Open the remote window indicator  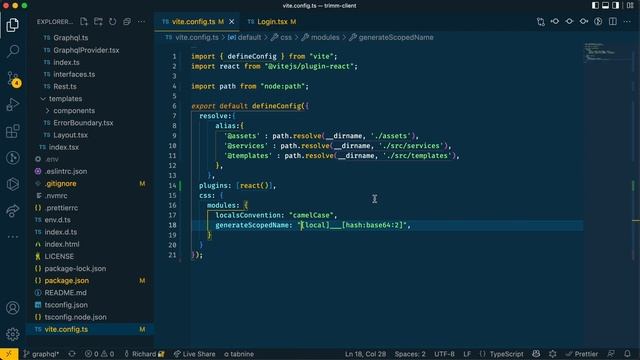pos(9,354)
